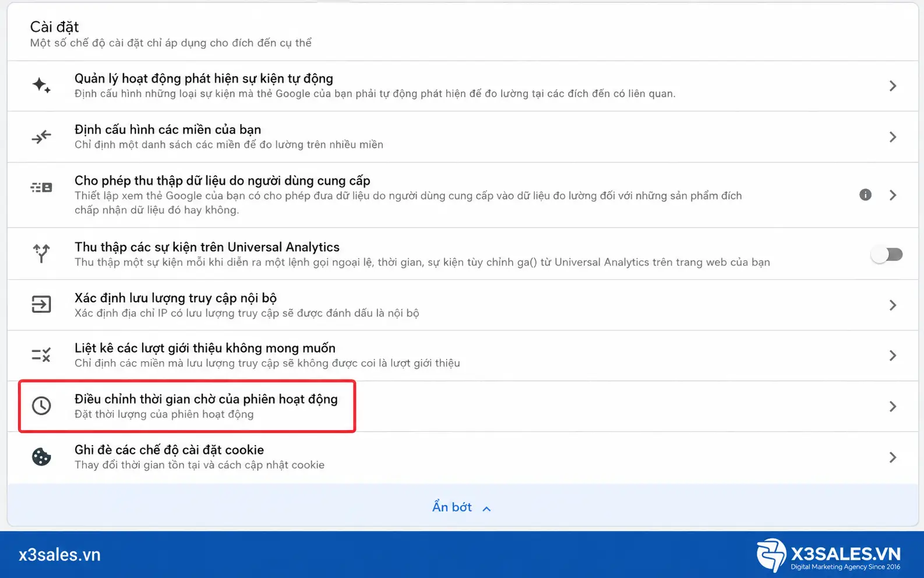Open chevron for user-provided data collection row
Image resolution: width=924 pixels, height=578 pixels.
893,195
